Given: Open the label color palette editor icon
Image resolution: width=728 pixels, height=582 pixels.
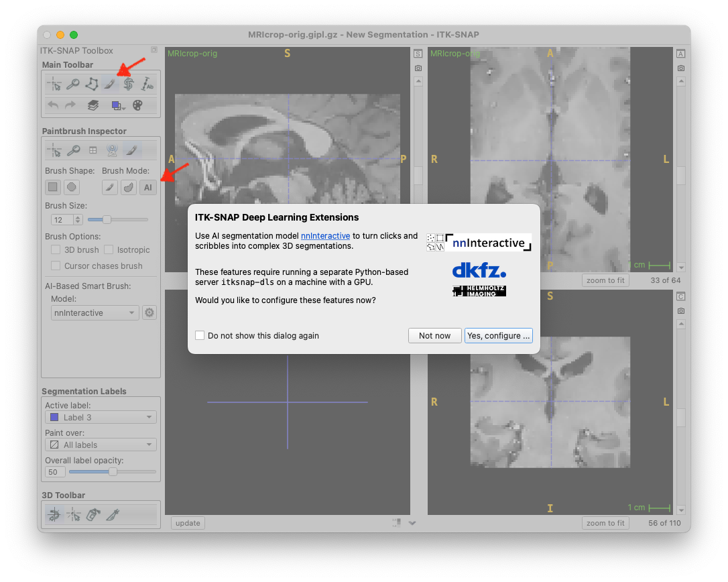Looking at the screenshot, I should tap(137, 105).
